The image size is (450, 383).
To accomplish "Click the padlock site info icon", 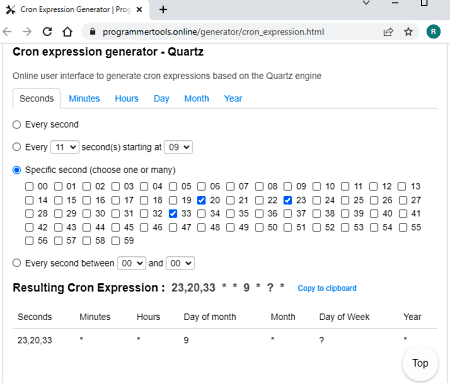I will [92, 32].
